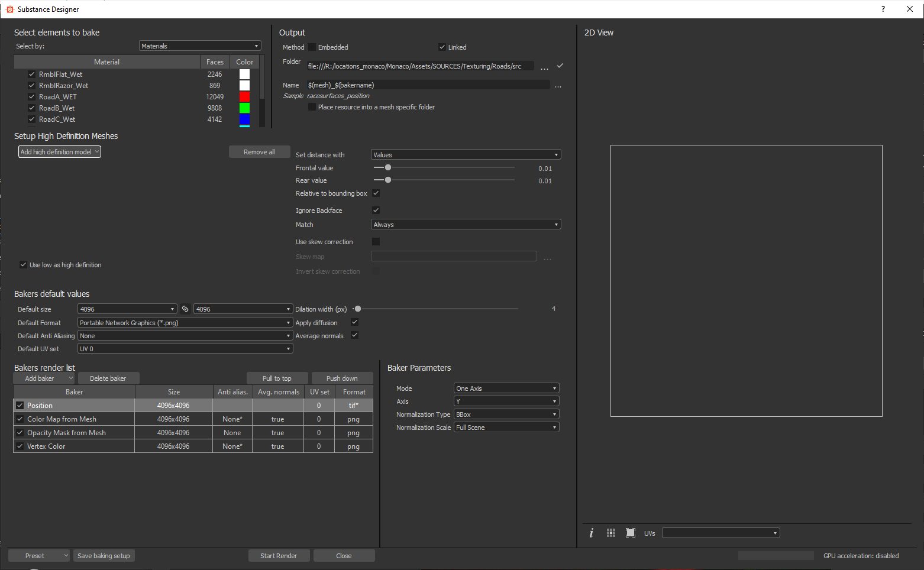The image size is (924, 570).
Task: Click the Size column header in bakers list
Action: [174, 392]
